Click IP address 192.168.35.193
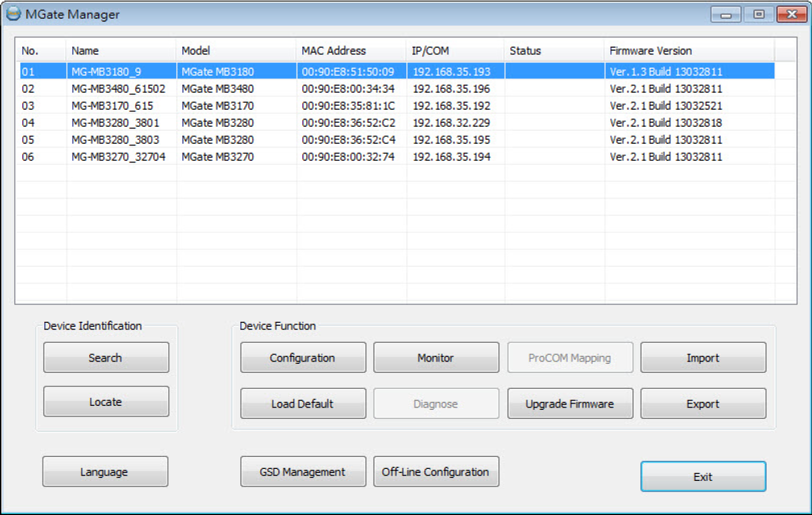 pos(451,72)
